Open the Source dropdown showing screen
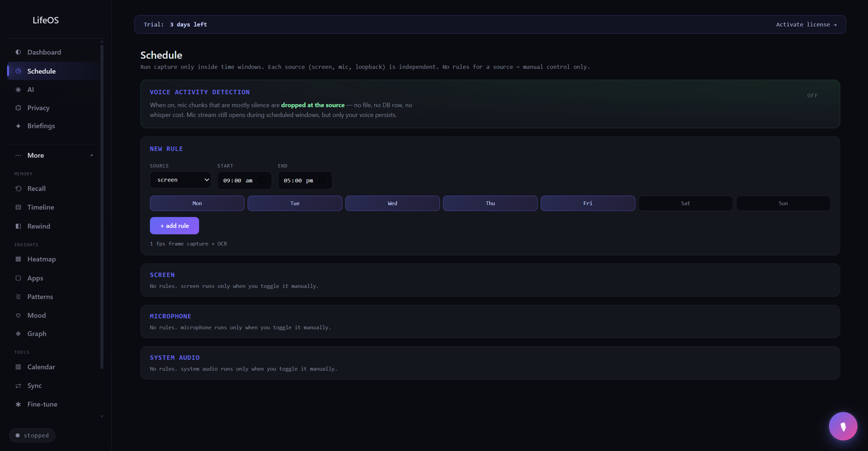Viewport: 868px width, 451px height. pyautogui.click(x=180, y=180)
